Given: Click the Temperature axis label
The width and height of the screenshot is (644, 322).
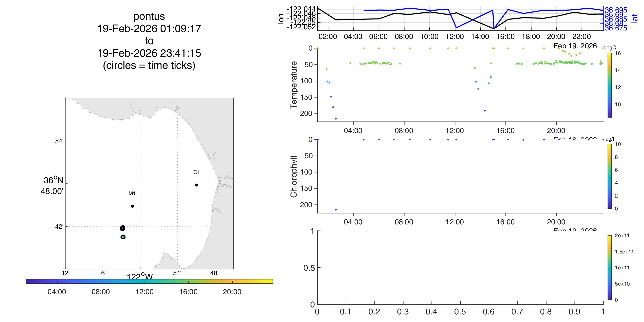Looking at the screenshot, I should pyautogui.click(x=294, y=85).
